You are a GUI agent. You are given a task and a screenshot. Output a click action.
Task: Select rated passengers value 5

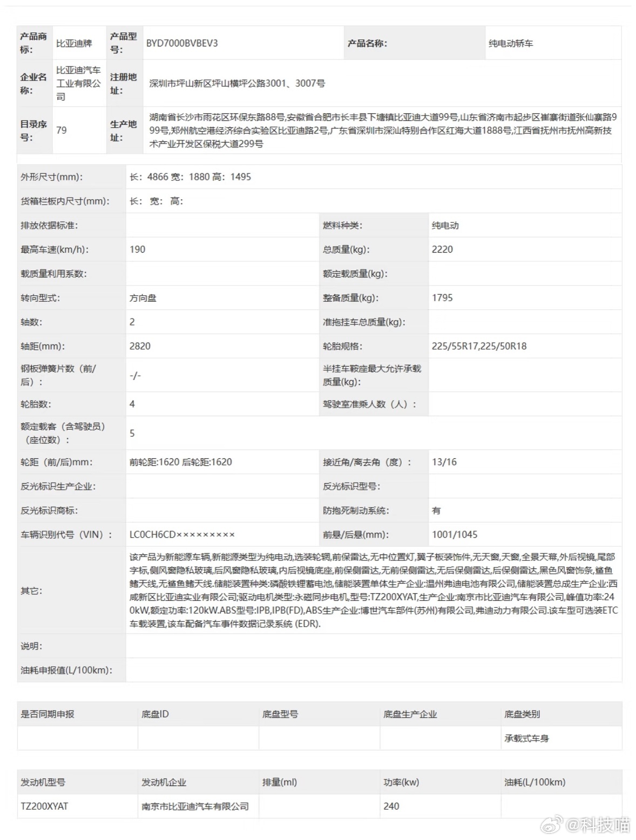click(132, 433)
